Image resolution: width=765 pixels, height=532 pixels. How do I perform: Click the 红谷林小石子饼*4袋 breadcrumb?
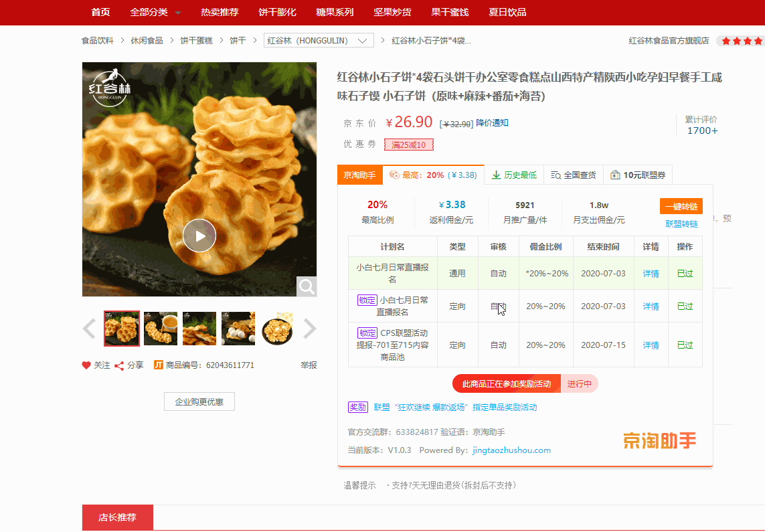tap(431, 40)
